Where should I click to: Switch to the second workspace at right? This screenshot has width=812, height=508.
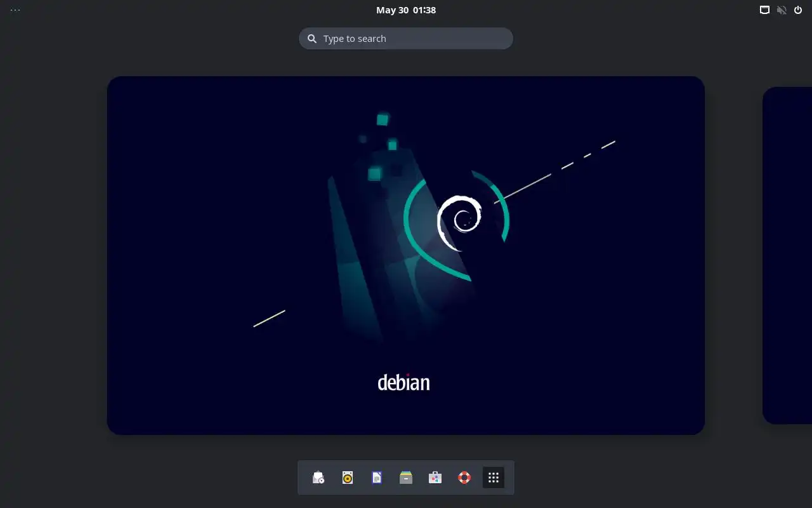point(787,255)
